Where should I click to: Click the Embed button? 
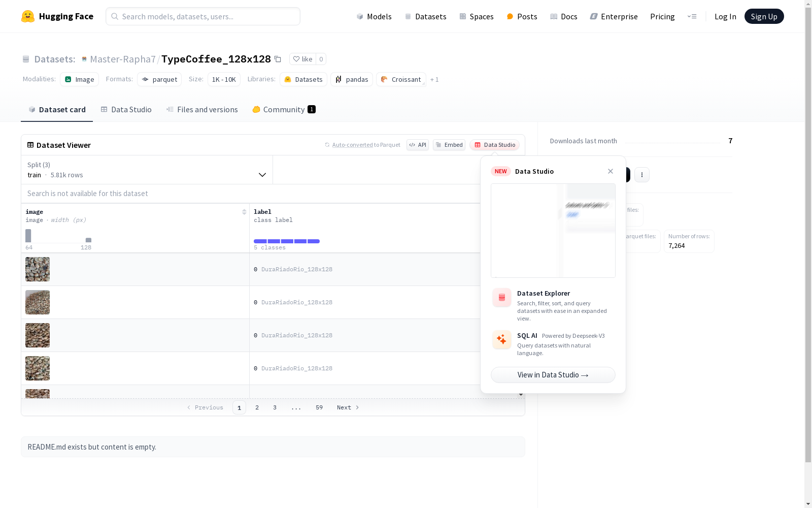449,145
